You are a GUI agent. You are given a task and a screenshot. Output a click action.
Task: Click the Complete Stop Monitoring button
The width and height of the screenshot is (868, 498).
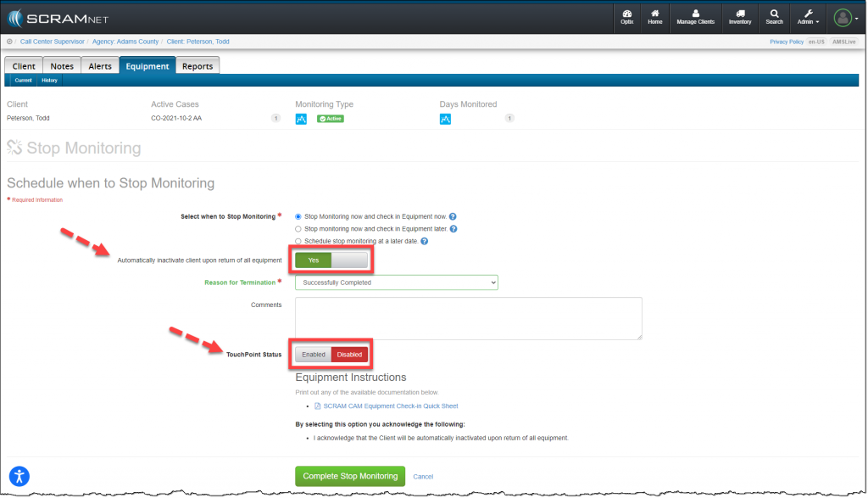click(x=350, y=476)
